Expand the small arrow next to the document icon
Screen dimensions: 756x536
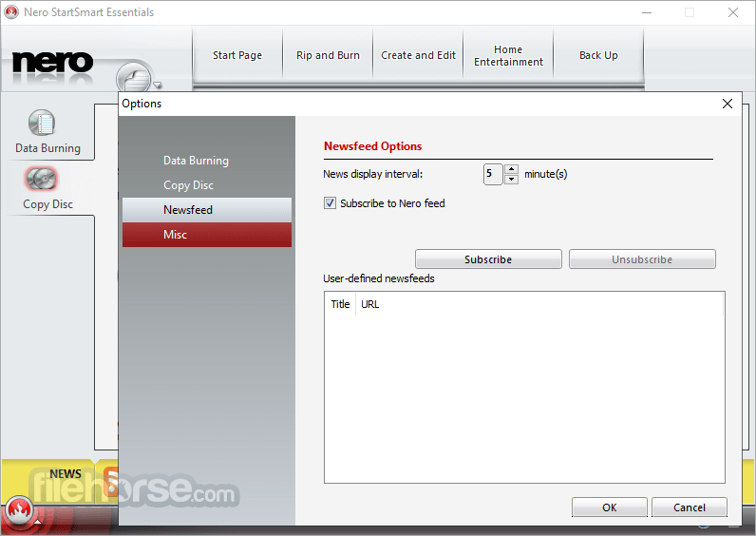tap(157, 85)
